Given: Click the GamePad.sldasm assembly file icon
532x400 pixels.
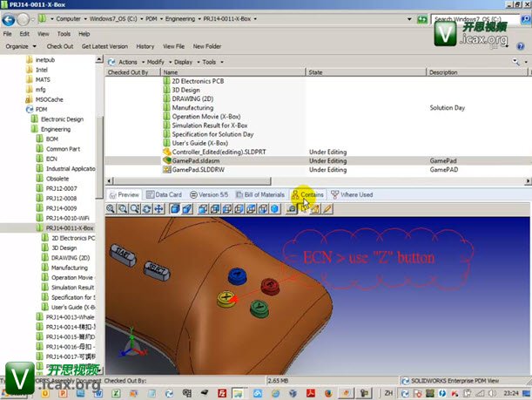Looking at the screenshot, I should pos(167,161).
